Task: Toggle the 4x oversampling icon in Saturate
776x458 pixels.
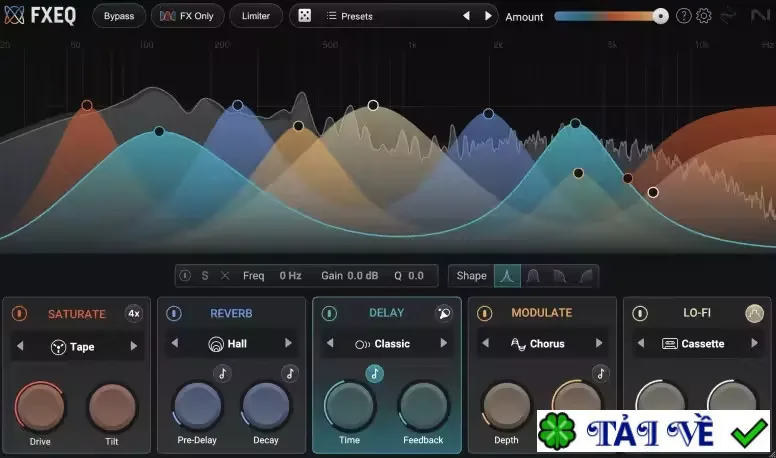Action: pyautogui.click(x=134, y=313)
